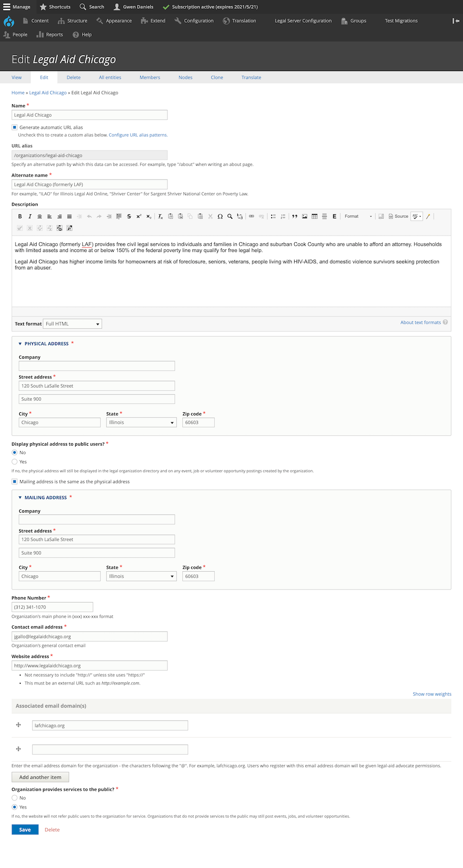Screen dimensions: 463x868
Task: Insert a numbered list
Action: (283, 216)
